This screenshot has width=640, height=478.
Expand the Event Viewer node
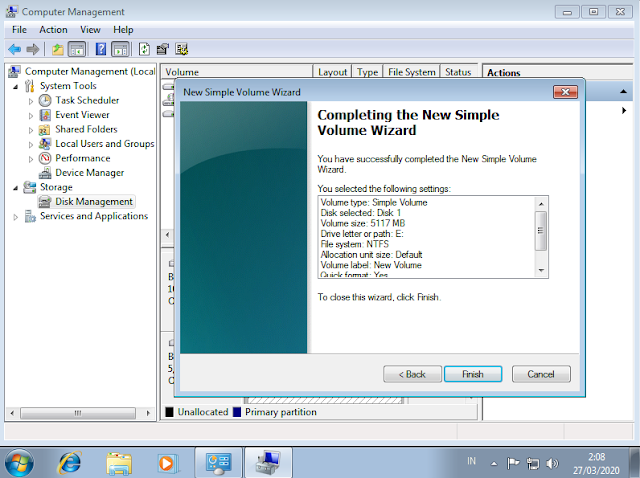point(31,116)
